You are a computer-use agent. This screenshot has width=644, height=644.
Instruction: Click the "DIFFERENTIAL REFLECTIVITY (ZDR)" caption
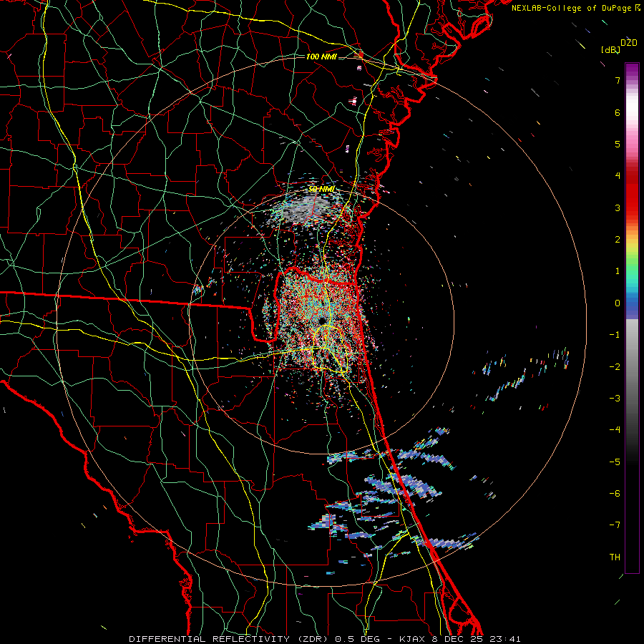tap(228, 639)
